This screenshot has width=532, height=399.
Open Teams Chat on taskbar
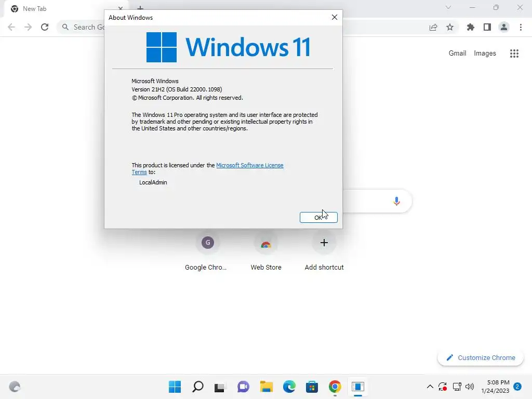[x=243, y=387]
